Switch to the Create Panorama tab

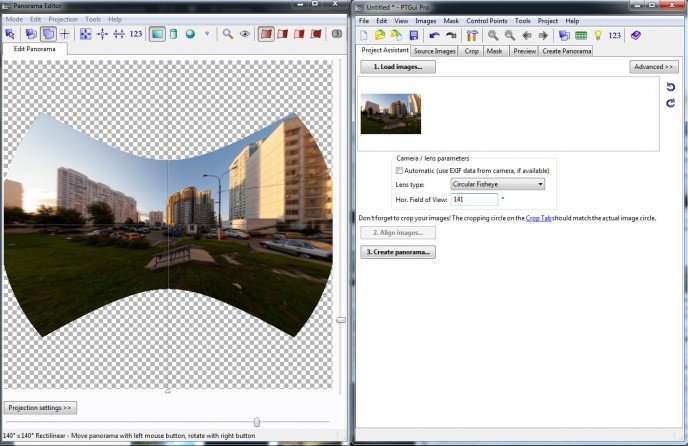point(566,51)
